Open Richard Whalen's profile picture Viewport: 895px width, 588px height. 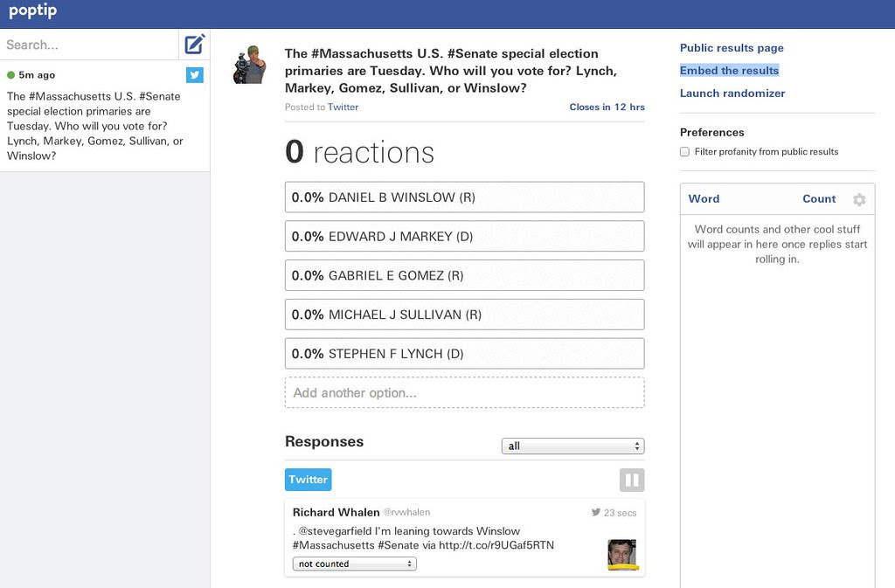coord(622,554)
